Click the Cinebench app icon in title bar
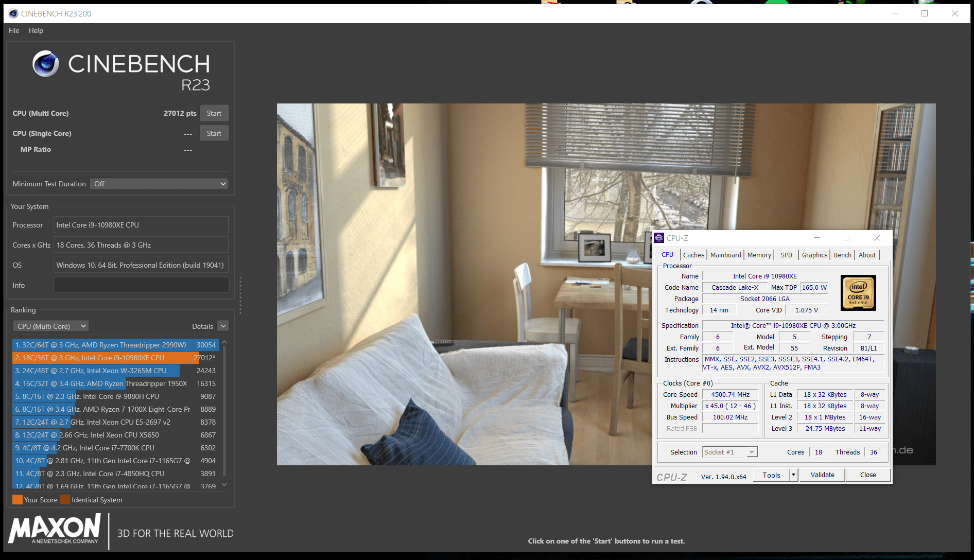 (13, 13)
